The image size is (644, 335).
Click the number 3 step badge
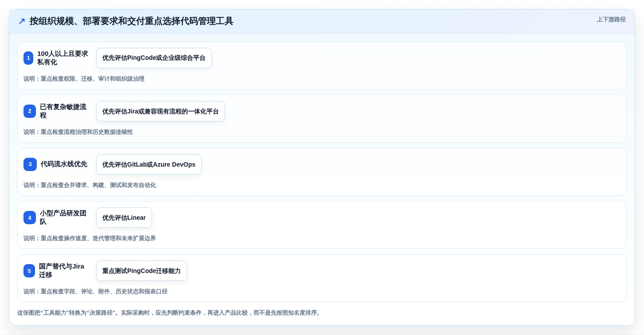pyautogui.click(x=30, y=164)
